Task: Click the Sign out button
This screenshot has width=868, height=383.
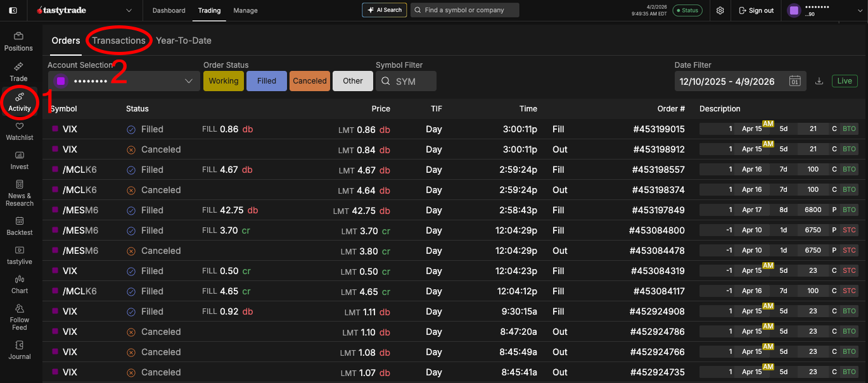Action: (x=756, y=10)
